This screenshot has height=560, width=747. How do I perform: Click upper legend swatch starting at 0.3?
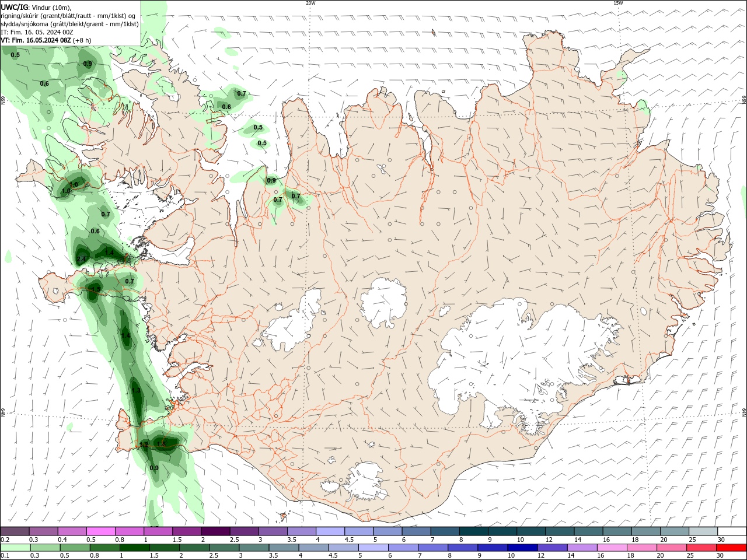(43, 531)
